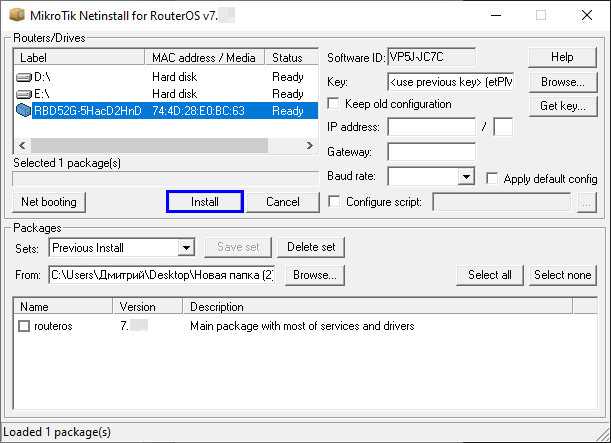Expand the package Sets dropdown

pyautogui.click(x=186, y=248)
